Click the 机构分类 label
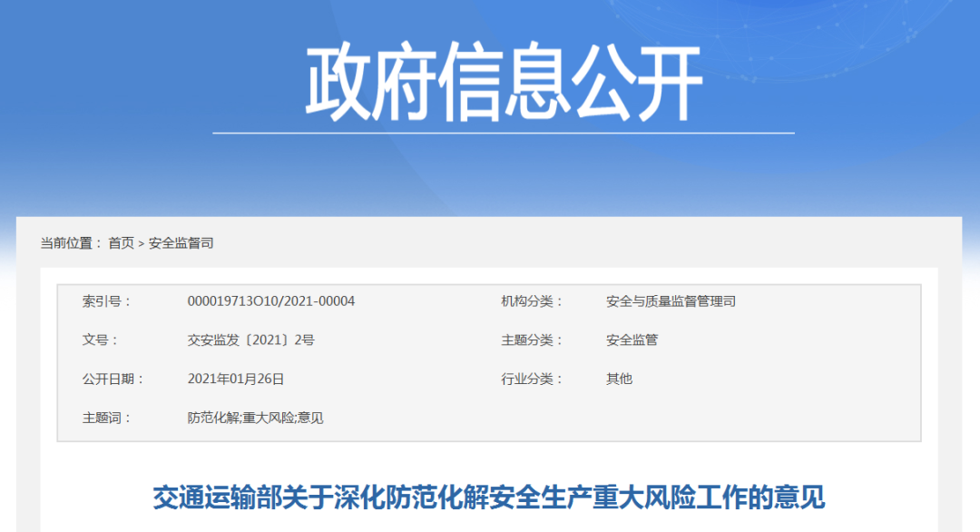The height and width of the screenshot is (532, 980). point(531,301)
